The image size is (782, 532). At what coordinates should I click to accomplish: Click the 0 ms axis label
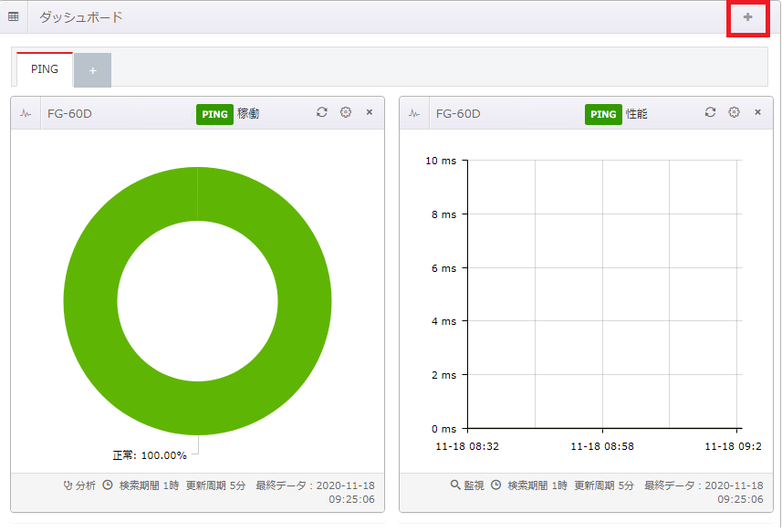point(443,429)
